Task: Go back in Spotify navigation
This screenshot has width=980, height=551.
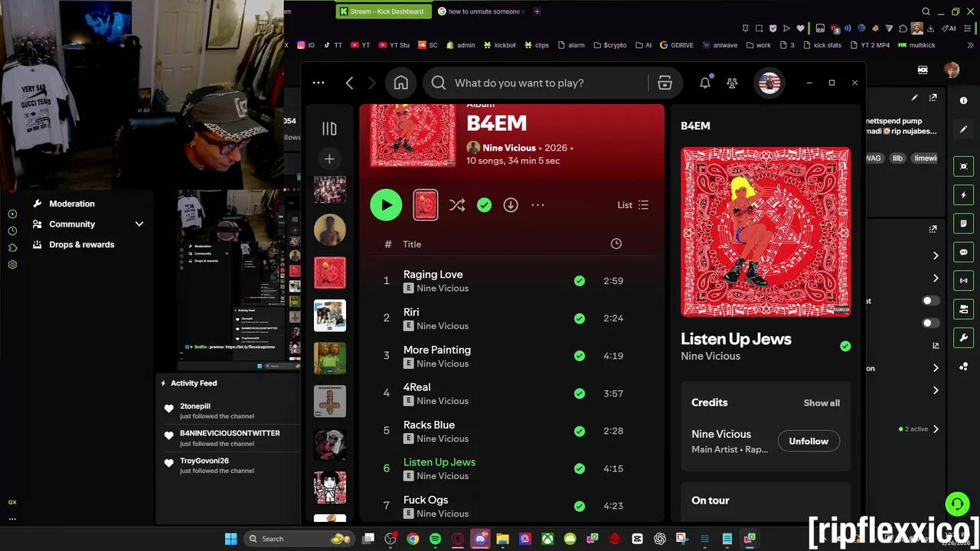Action: point(349,83)
